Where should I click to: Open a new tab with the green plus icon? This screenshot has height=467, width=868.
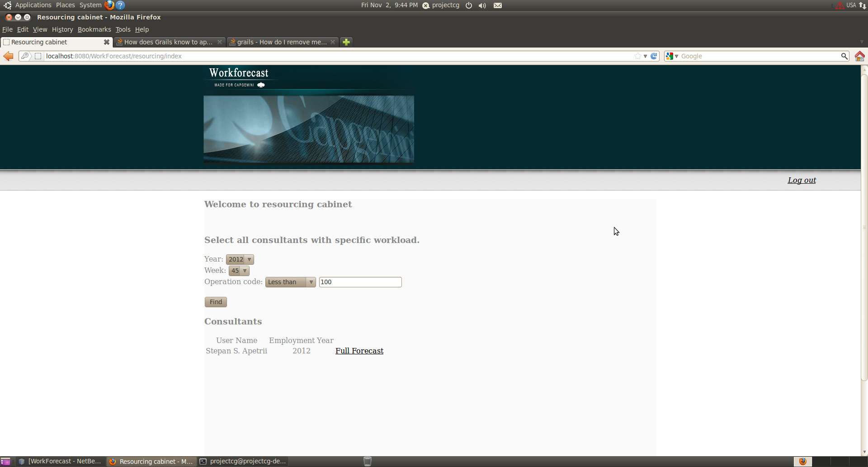346,42
